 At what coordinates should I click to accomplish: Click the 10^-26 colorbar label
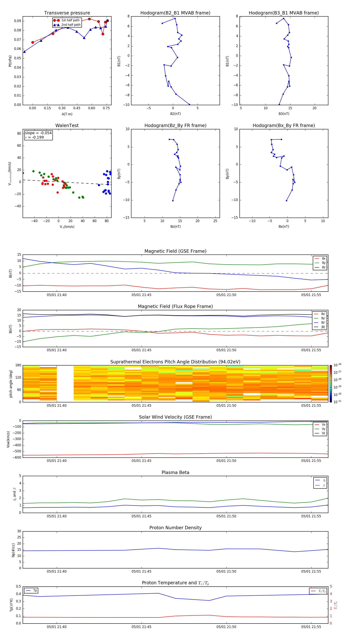337,365
